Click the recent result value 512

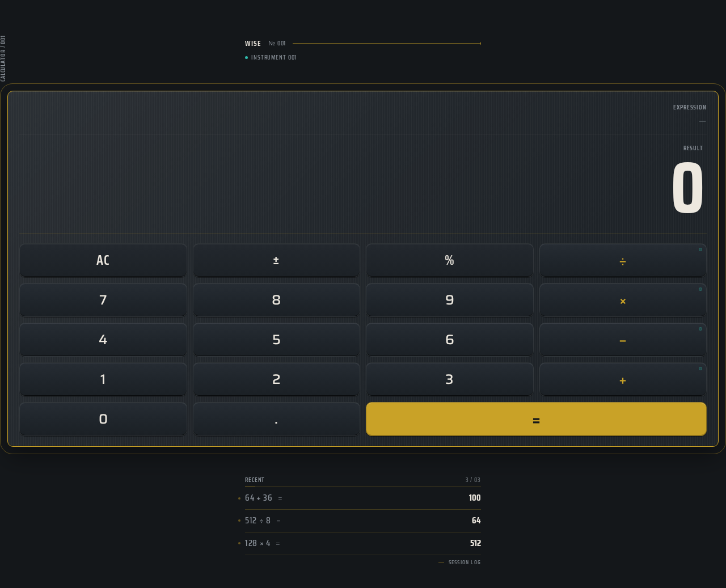475,543
